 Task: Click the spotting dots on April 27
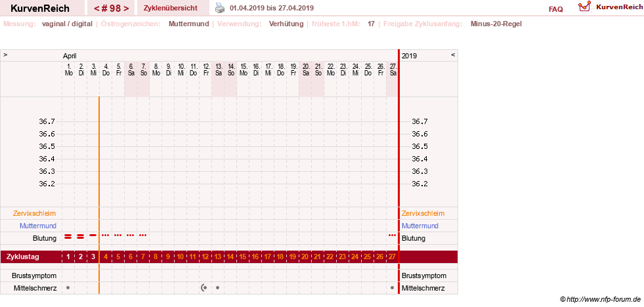click(x=392, y=235)
